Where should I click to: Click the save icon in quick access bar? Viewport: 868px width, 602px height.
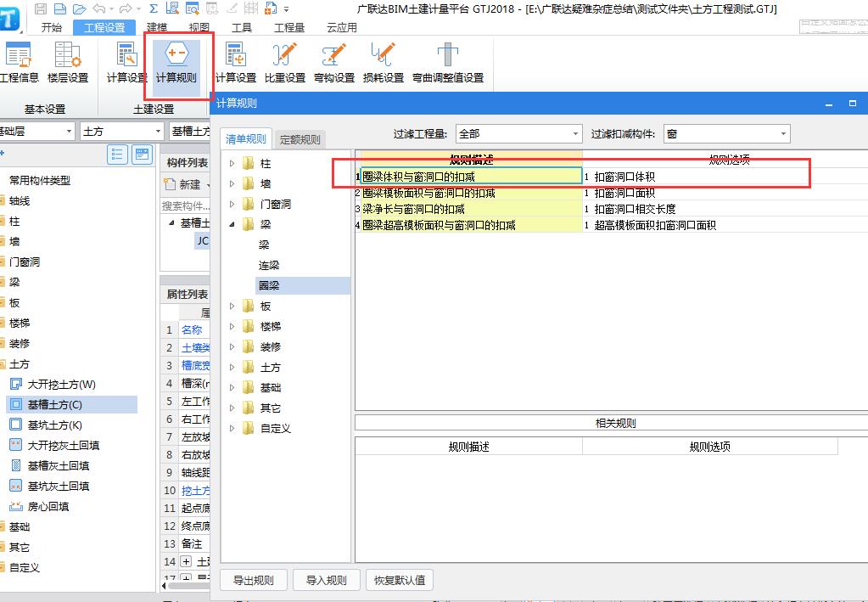tap(41, 8)
